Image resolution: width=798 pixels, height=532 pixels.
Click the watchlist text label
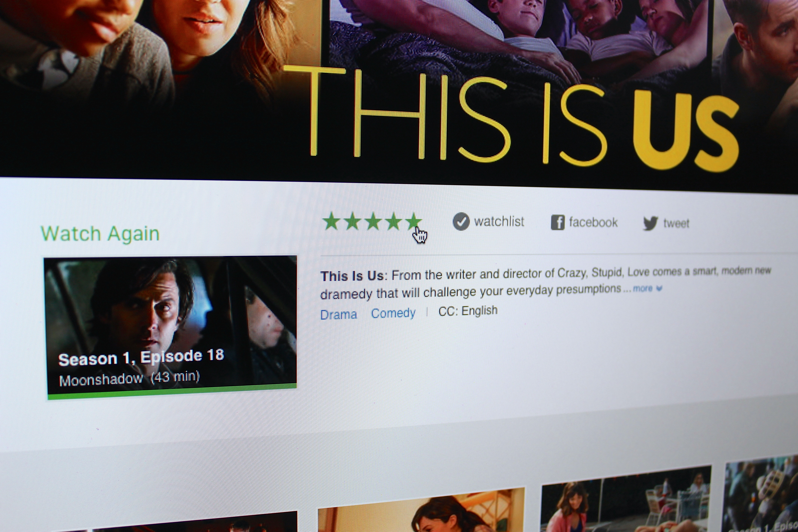click(x=499, y=222)
